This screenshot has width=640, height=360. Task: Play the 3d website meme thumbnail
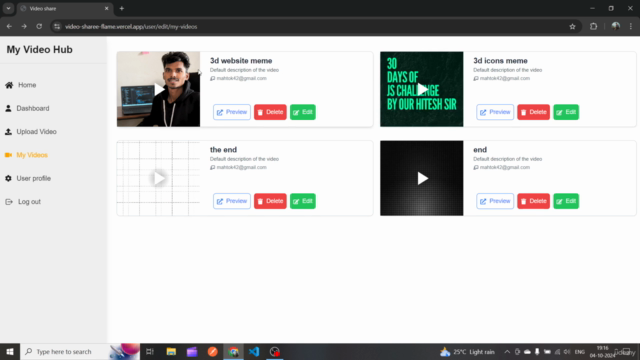coord(158,89)
